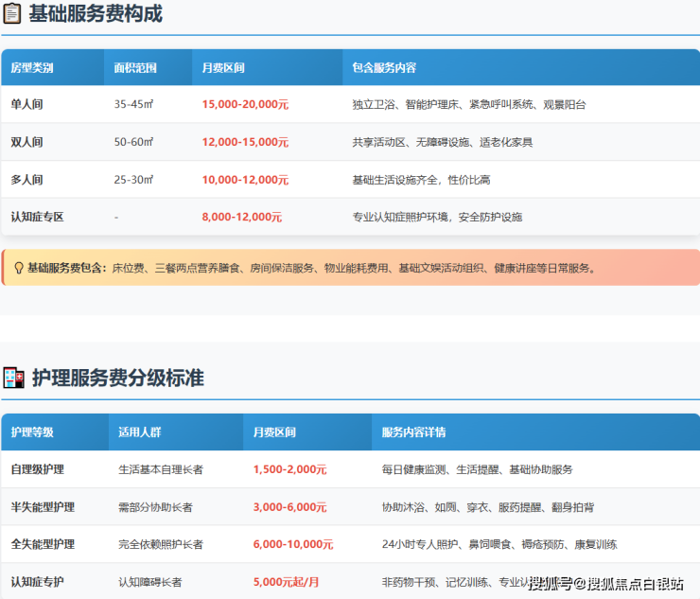The image size is (700, 599).
Task: Click the 5,000元起/月 dementia care price
Action: [x=285, y=582]
